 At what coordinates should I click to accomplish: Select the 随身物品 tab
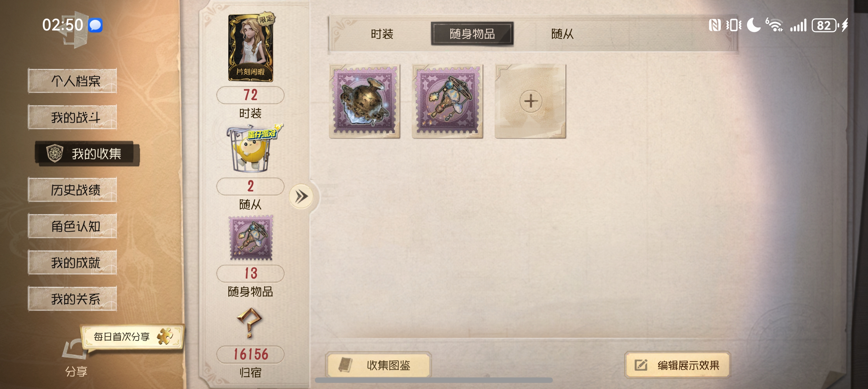pos(472,34)
